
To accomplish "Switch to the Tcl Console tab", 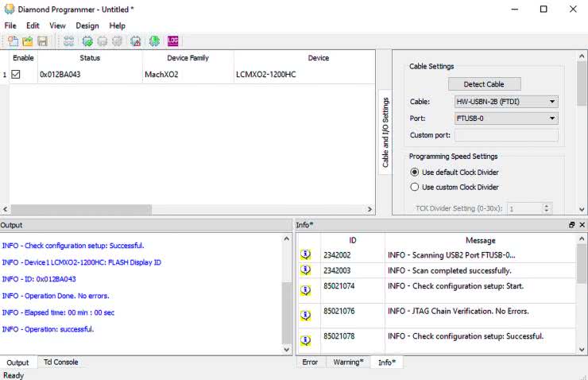I will [60, 363].
